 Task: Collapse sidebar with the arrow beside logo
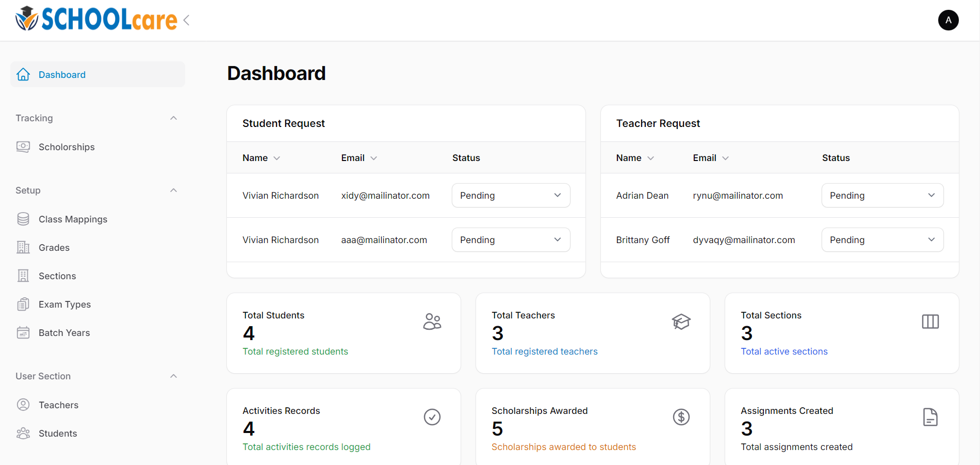[187, 20]
